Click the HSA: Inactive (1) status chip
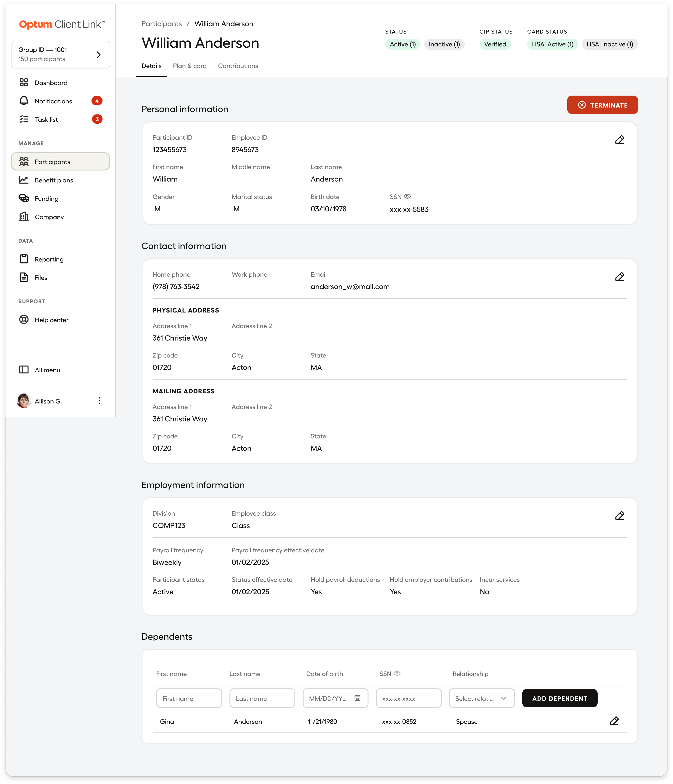This screenshot has width=673, height=784. 609,44
